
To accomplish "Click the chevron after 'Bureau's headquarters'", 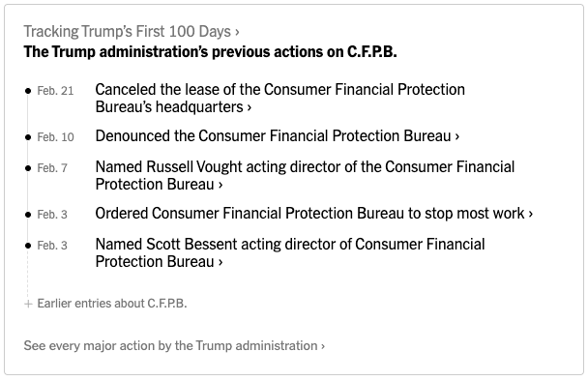I will 249,107.
